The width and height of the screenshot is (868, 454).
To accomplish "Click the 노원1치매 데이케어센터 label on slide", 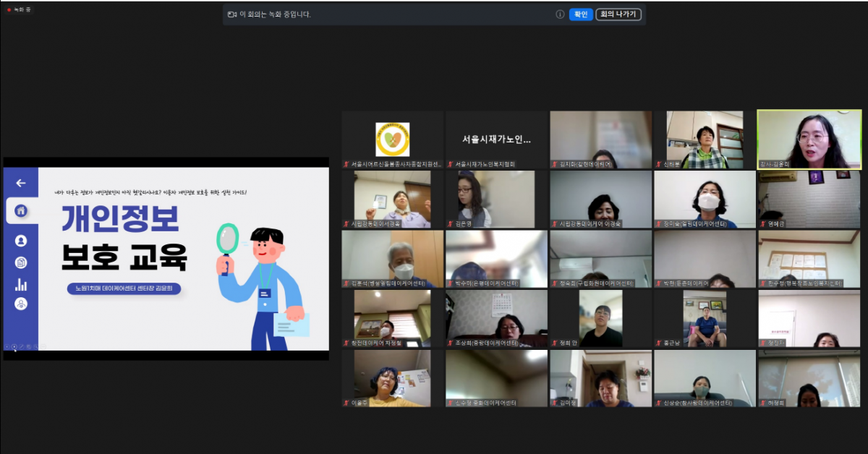I will (x=124, y=288).
